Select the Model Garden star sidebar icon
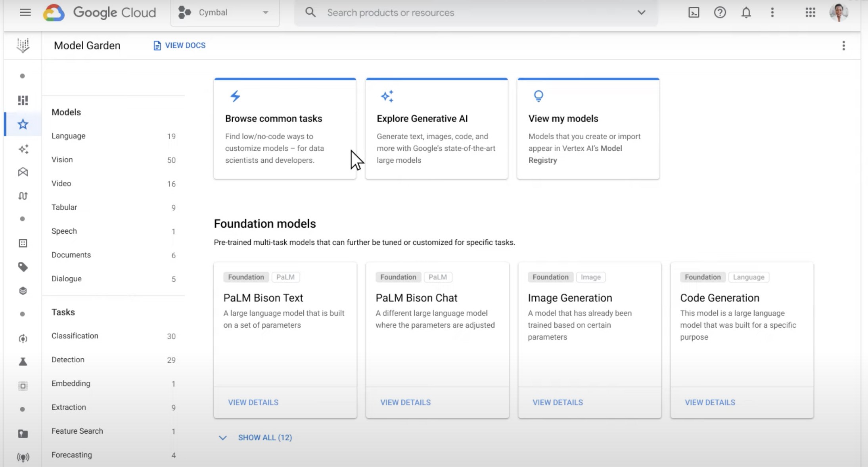Image resolution: width=868 pixels, height=467 pixels. [23, 125]
